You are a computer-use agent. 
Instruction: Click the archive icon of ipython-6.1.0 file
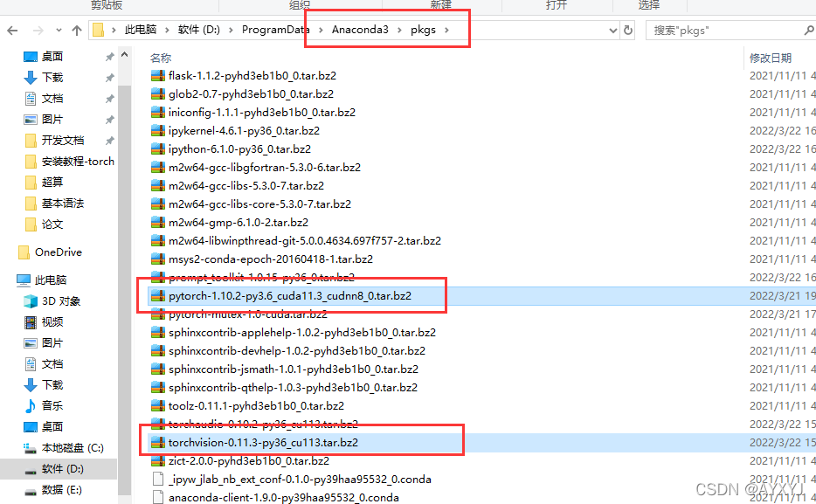[x=158, y=149]
